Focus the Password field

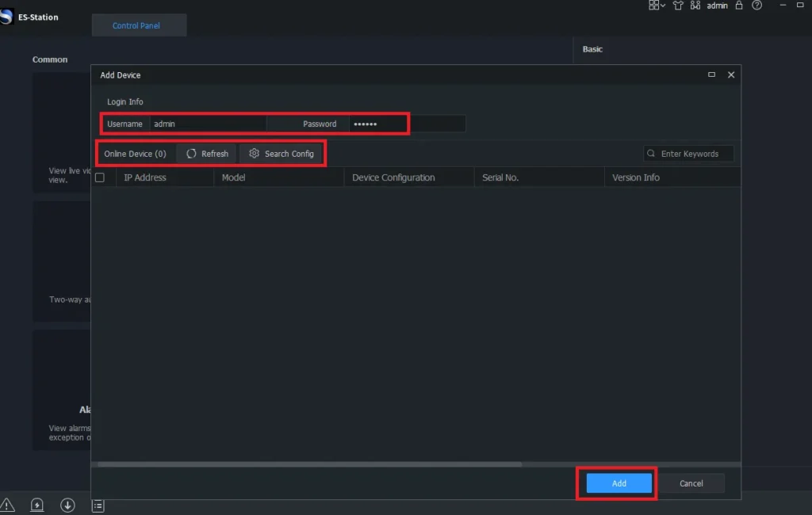377,124
